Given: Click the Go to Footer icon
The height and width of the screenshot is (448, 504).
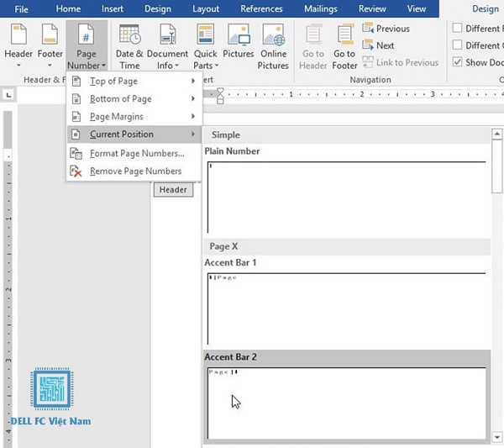Looking at the screenshot, I should (x=345, y=34).
